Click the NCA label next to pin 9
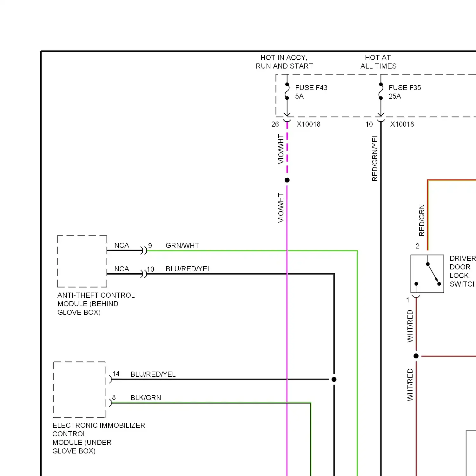 click(x=122, y=246)
